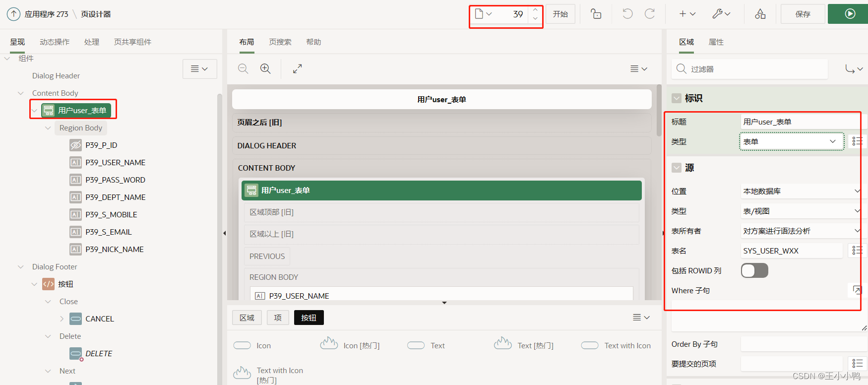Click the up-arrow application home icon
Screen dimensions: 868x385
13,14
